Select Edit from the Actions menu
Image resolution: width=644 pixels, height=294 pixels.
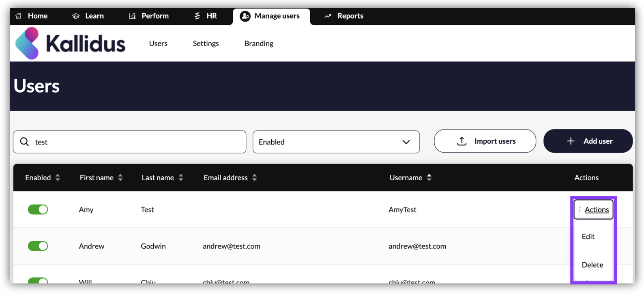coord(588,236)
